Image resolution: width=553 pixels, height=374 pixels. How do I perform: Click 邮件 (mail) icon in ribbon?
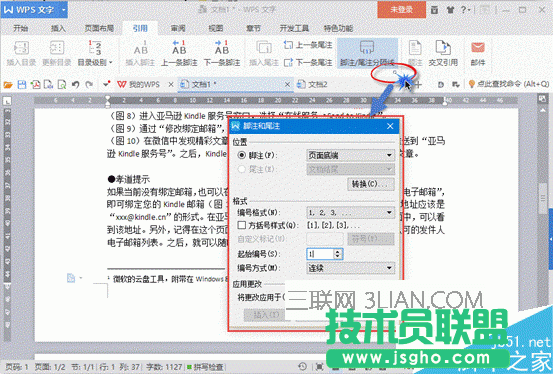pos(478,53)
